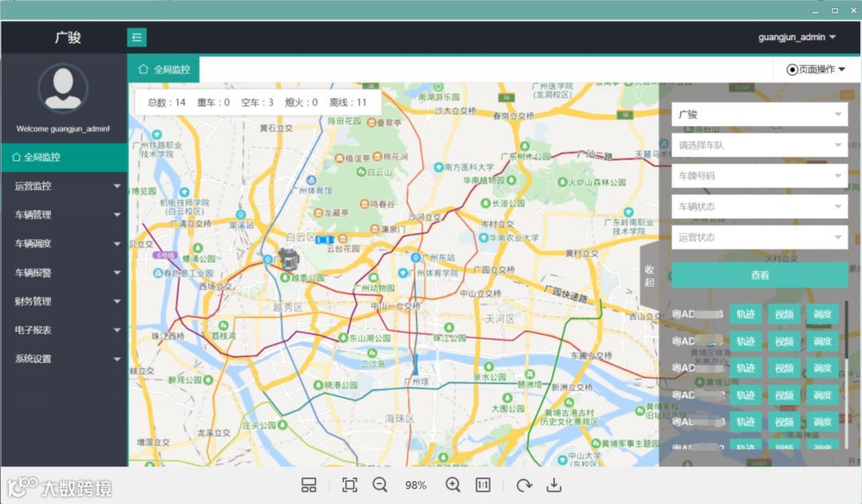Click 调度 for the first vehicle row
Image resolution: width=862 pixels, height=504 pixels.
822,314
